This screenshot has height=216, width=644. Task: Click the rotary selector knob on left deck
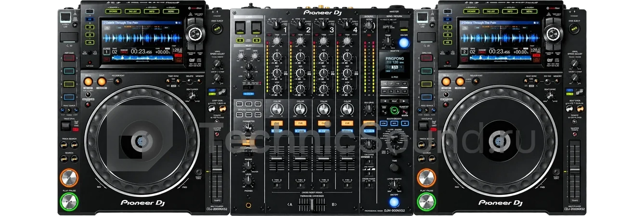[x=195, y=34]
